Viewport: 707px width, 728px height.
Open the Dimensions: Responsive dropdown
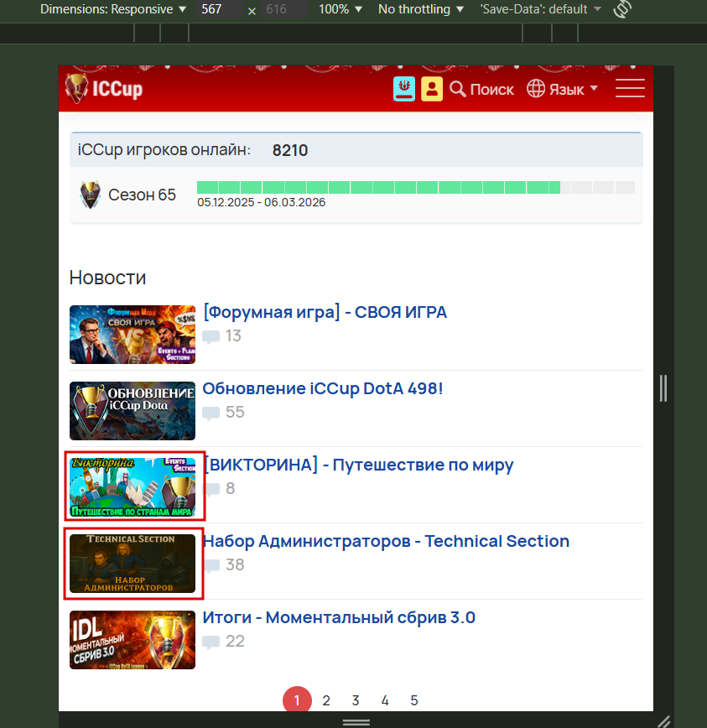click(x=113, y=9)
